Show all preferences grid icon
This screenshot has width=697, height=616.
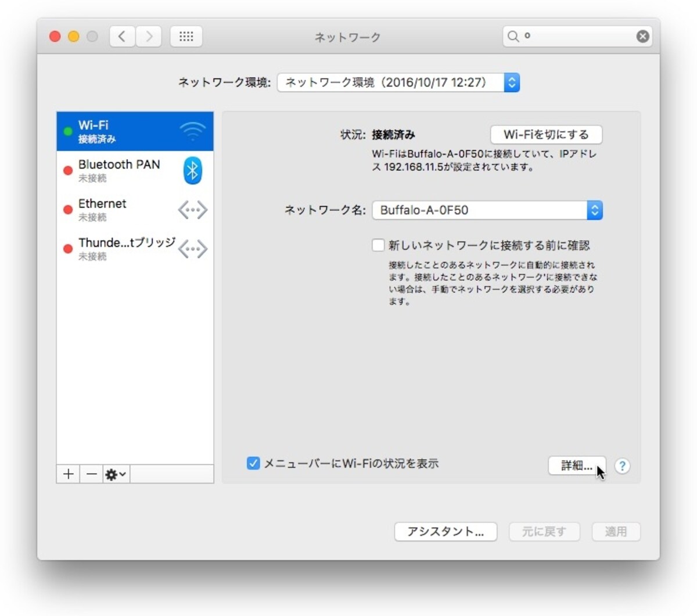click(186, 37)
